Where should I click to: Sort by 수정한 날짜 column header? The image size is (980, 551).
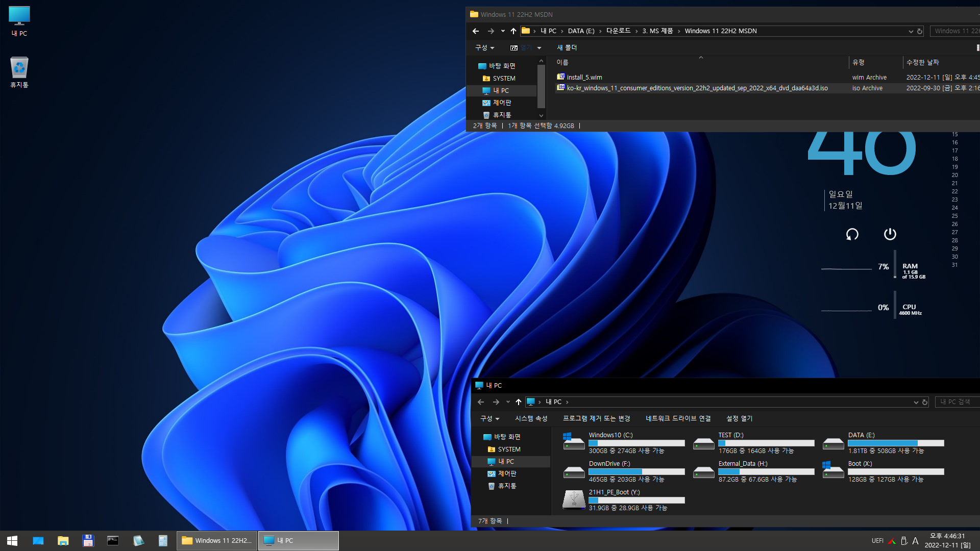point(923,62)
